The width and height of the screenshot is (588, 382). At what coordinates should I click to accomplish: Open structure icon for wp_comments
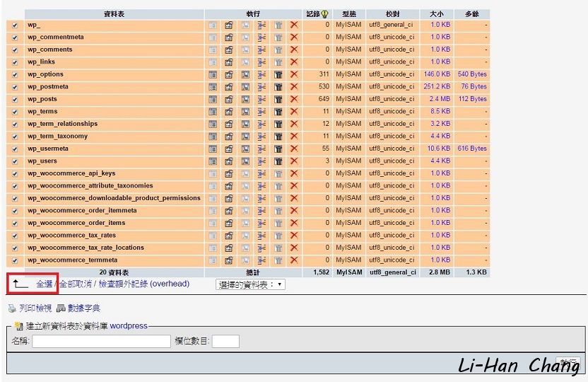(x=229, y=50)
